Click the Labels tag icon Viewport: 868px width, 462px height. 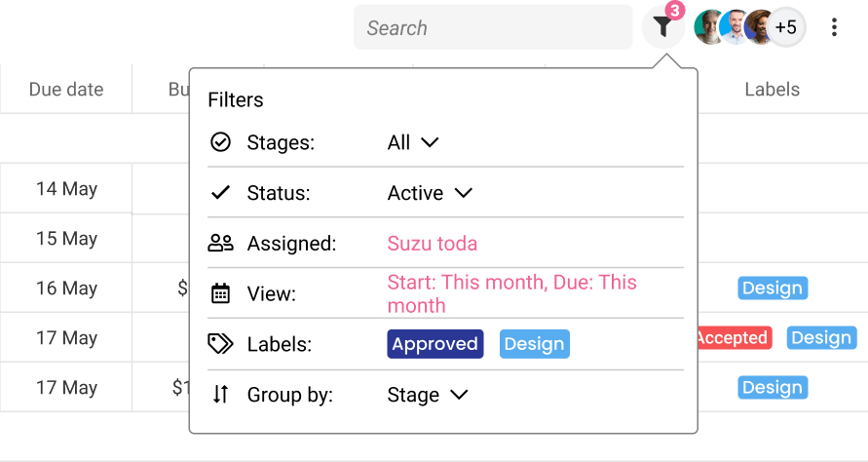click(220, 344)
